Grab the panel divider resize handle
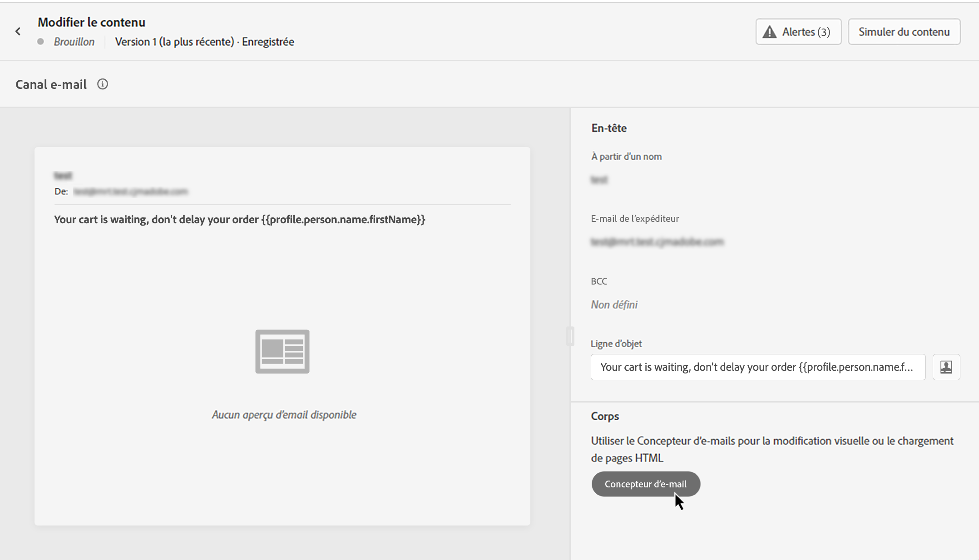 pos(570,336)
